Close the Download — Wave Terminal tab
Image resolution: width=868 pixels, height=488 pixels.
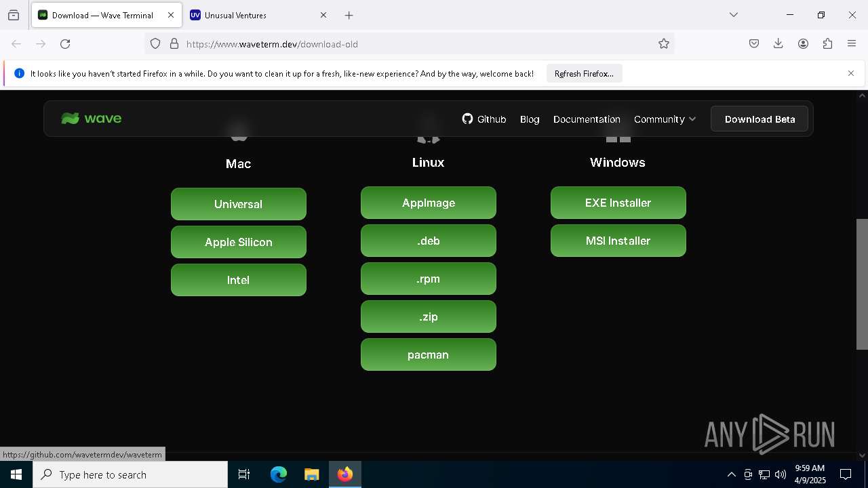click(171, 15)
